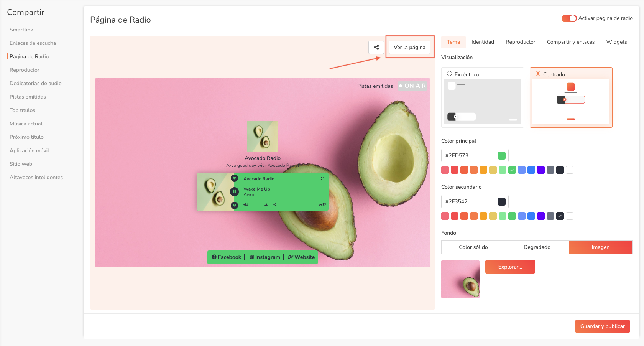The image size is (644, 346).
Task: Click the share icon beside Ver la página
Action: 376,48
